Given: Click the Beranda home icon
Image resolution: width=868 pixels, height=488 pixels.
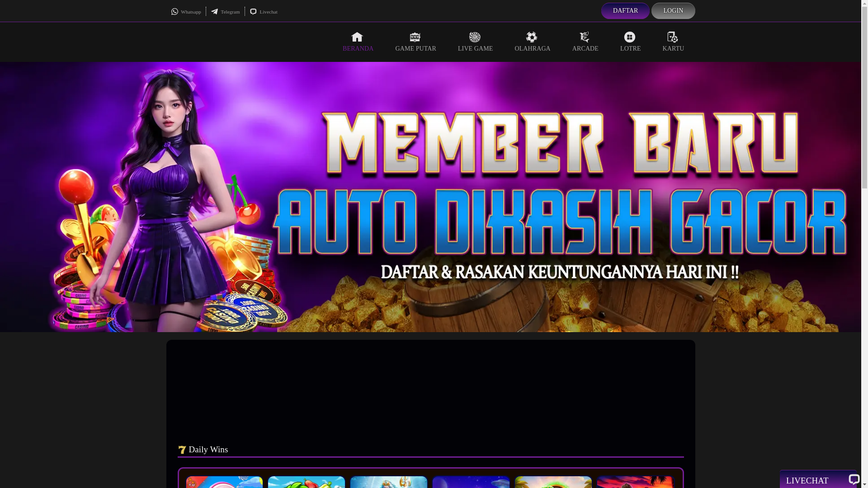Looking at the screenshot, I should (x=357, y=37).
